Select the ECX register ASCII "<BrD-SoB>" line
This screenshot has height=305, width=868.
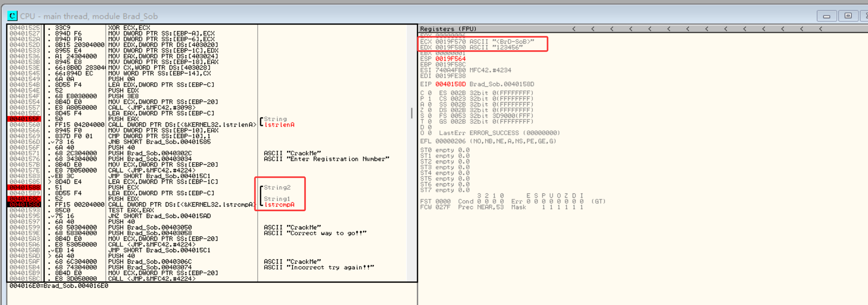coord(477,42)
